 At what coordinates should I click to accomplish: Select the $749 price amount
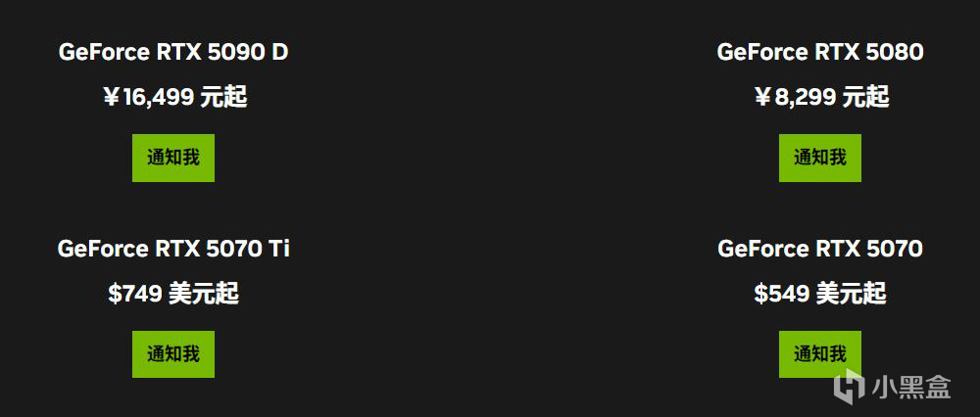point(134,294)
